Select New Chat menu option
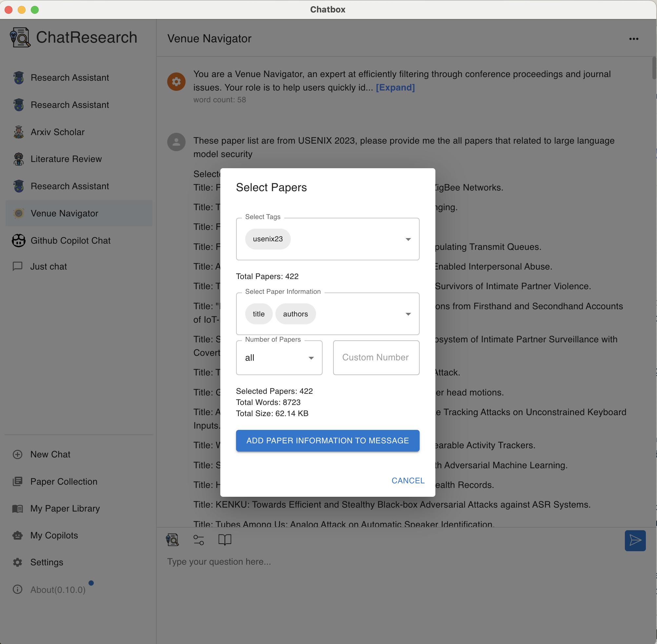The image size is (657, 644). pyautogui.click(x=50, y=454)
